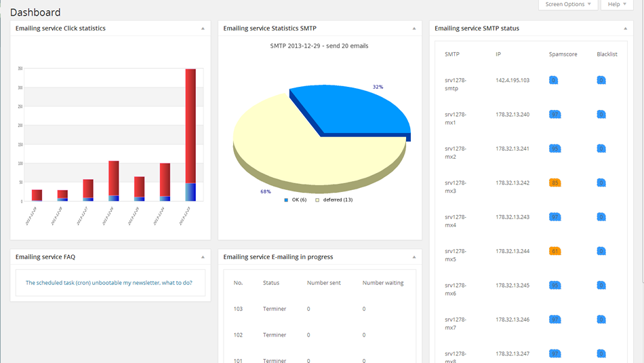Click the spamscore badge for srv1278-mx4

coord(555,216)
